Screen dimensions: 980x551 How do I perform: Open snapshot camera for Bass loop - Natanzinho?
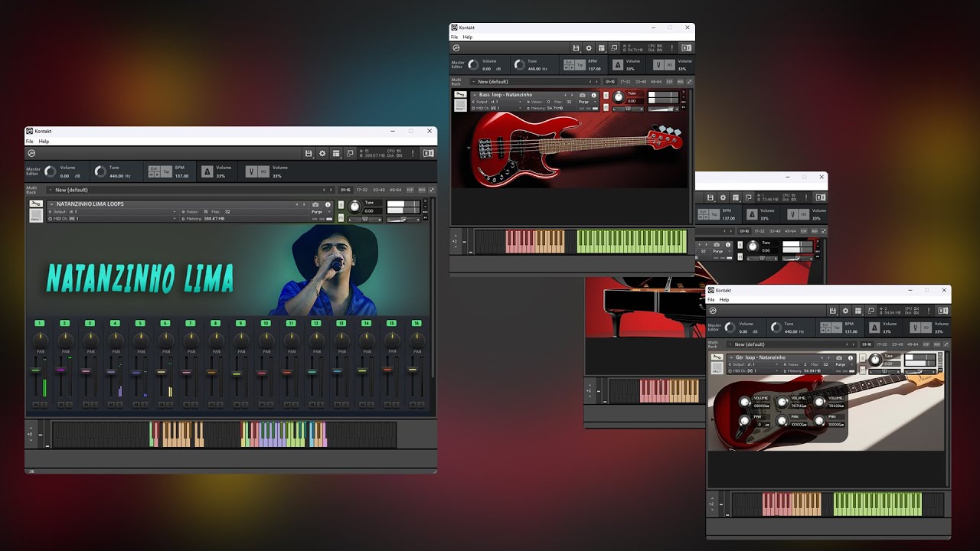point(583,95)
